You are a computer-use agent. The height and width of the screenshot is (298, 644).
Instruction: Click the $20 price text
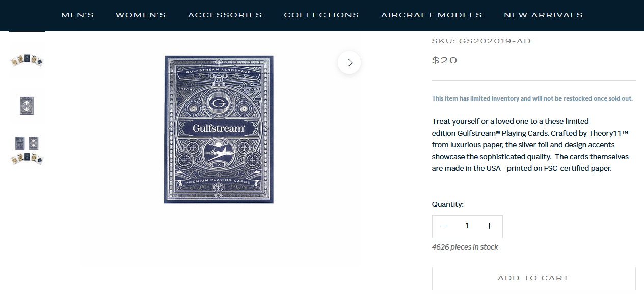pos(445,60)
